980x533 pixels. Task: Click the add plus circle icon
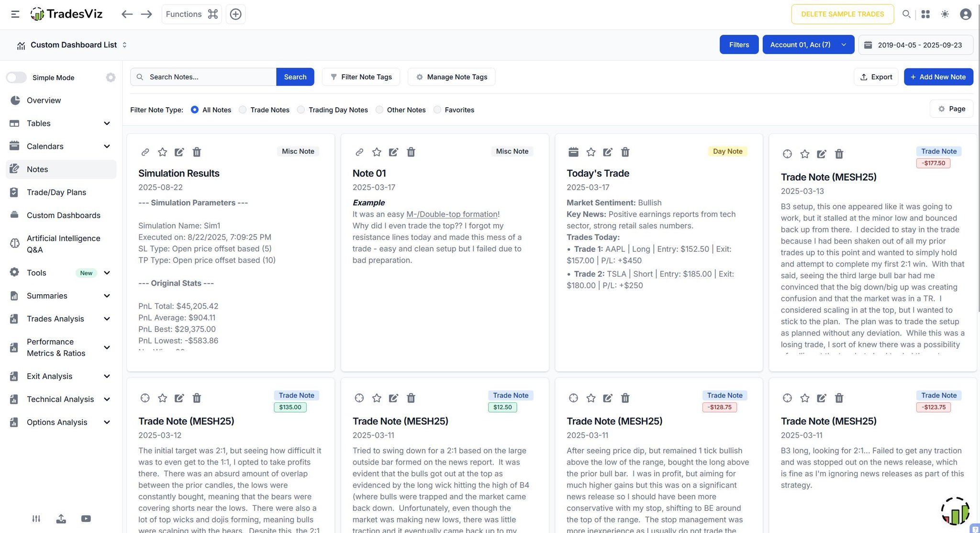click(x=235, y=14)
